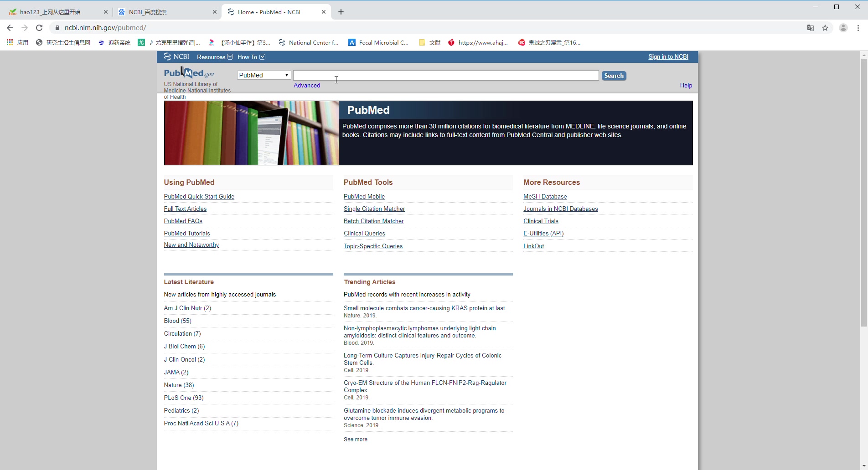View site security lock icon

(x=57, y=28)
